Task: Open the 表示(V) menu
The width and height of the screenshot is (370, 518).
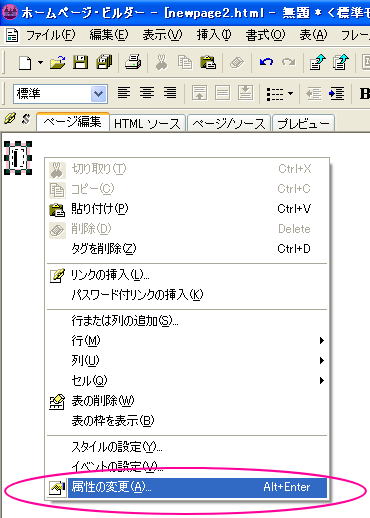Action: point(162,35)
